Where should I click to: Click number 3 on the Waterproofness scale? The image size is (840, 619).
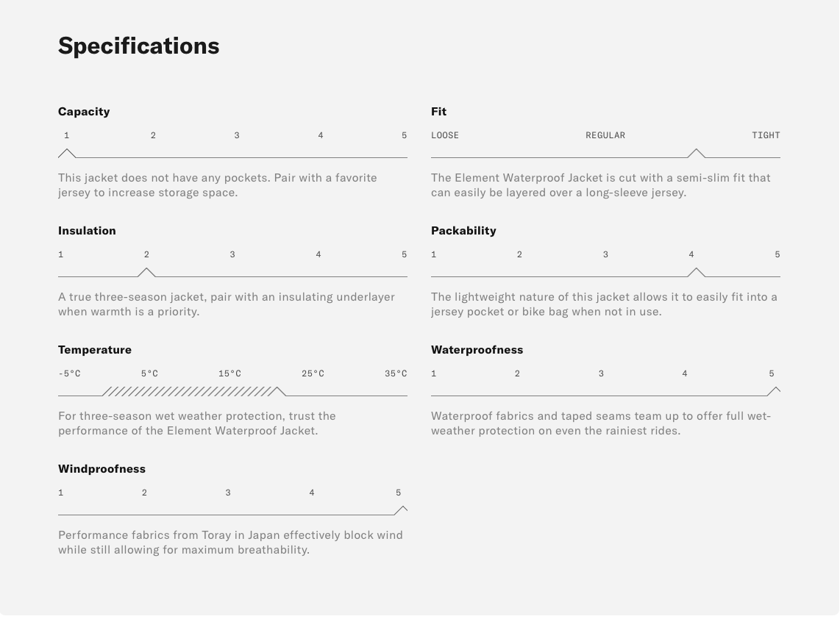(601, 373)
